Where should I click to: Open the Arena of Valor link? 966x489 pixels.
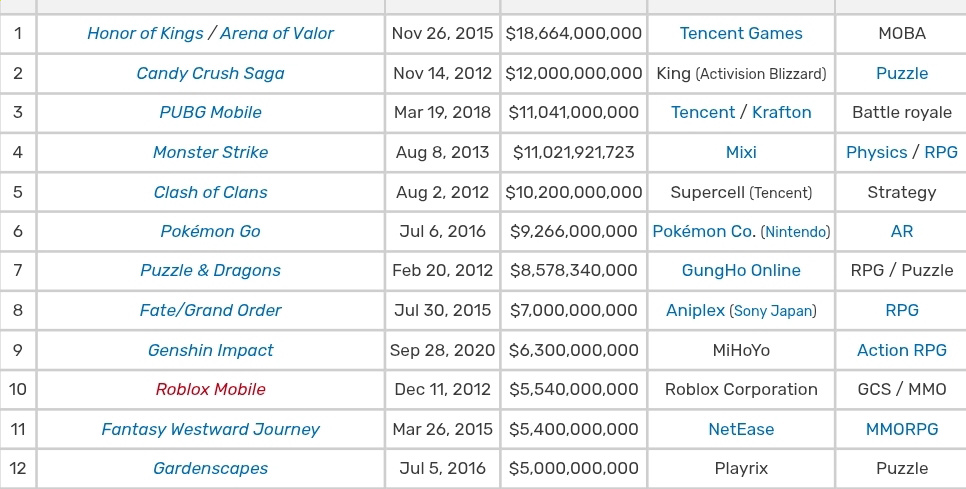click(277, 33)
